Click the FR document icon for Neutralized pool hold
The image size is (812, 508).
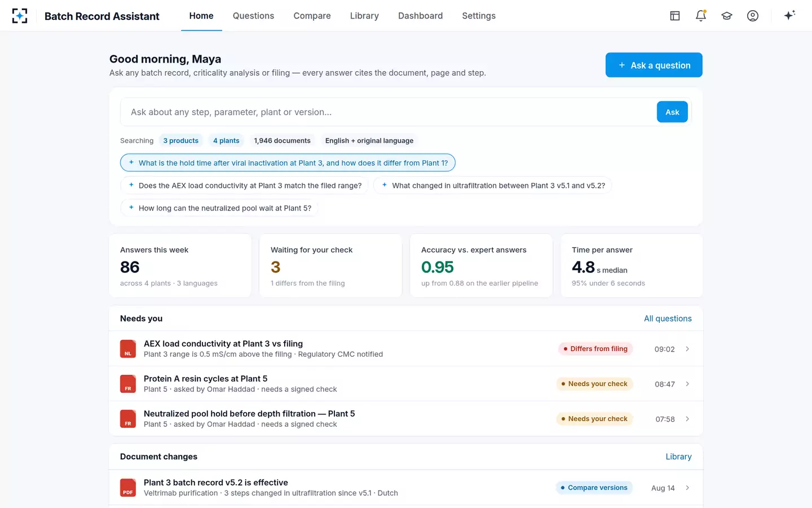click(128, 419)
